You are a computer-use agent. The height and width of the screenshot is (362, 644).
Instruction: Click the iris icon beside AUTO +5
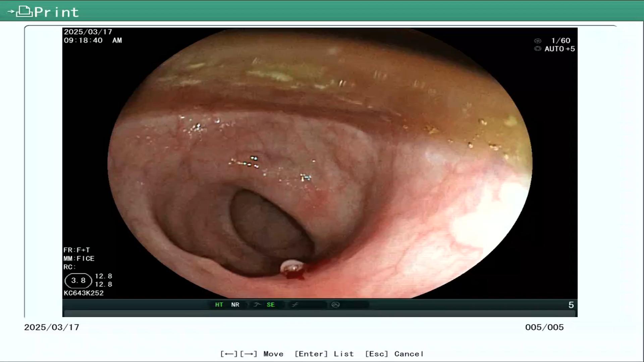[538, 49]
